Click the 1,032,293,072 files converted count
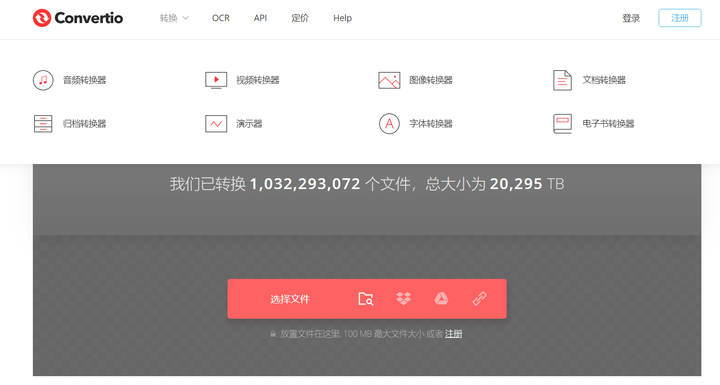 (305, 184)
